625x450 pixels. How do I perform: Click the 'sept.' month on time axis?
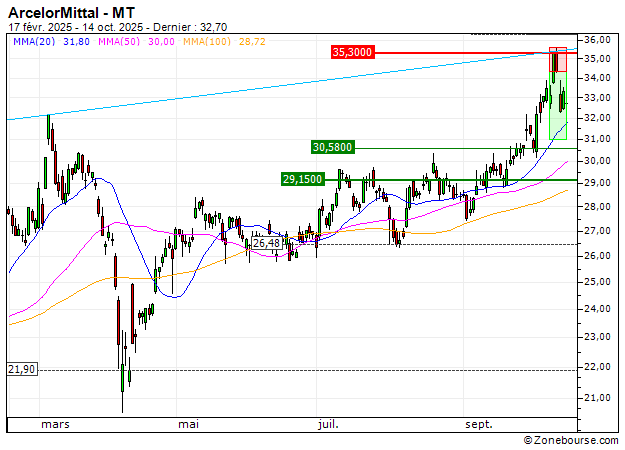pyautogui.click(x=479, y=424)
